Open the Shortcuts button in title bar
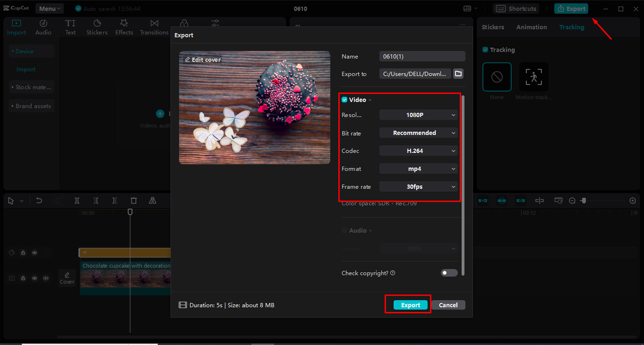 [516, 9]
